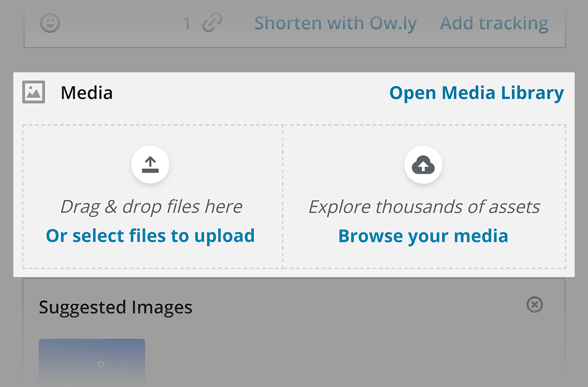Click Drag & drop files here text
Screen dimensions: 588x387
point(151,206)
